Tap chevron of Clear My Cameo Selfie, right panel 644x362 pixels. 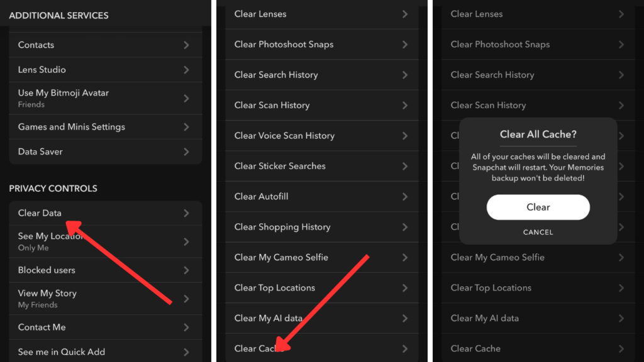click(x=621, y=257)
